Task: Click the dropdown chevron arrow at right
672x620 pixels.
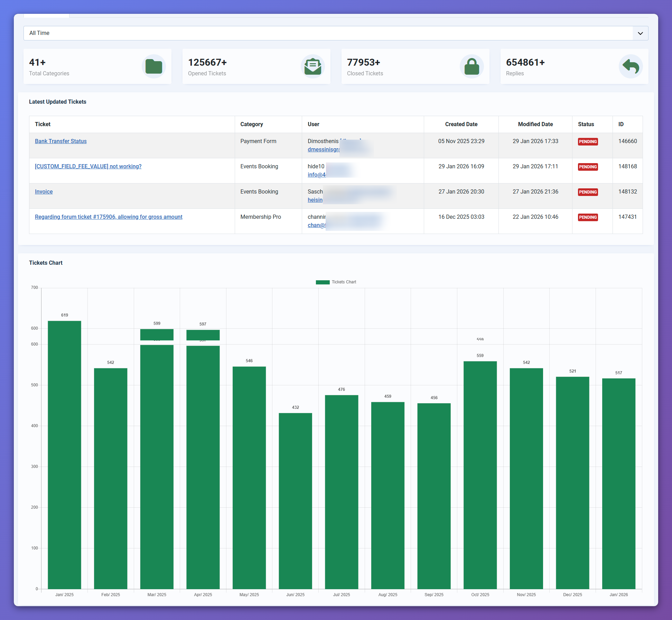Action: (640, 33)
